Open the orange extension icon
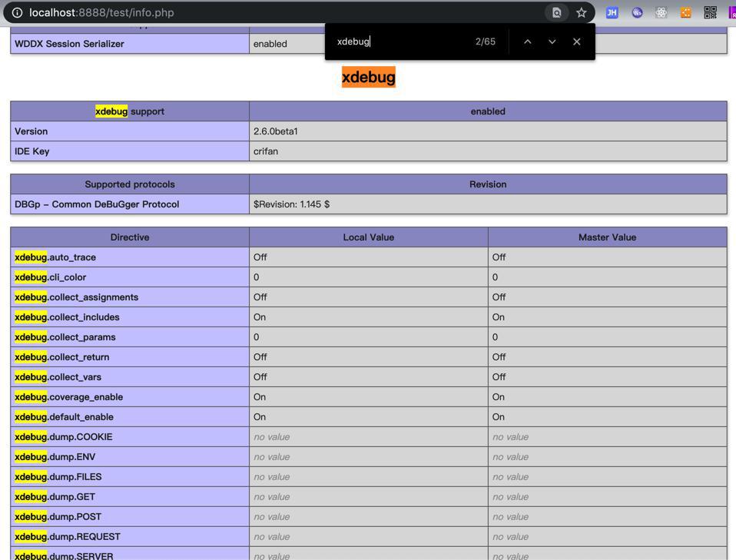This screenshot has height=560, width=736. coord(686,12)
